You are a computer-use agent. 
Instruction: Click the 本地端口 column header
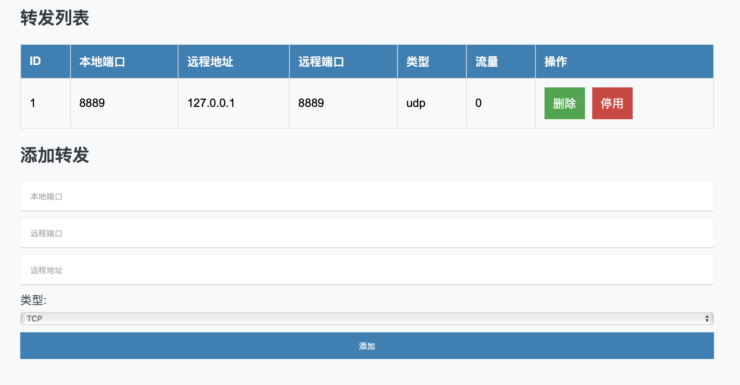[124, 61]
